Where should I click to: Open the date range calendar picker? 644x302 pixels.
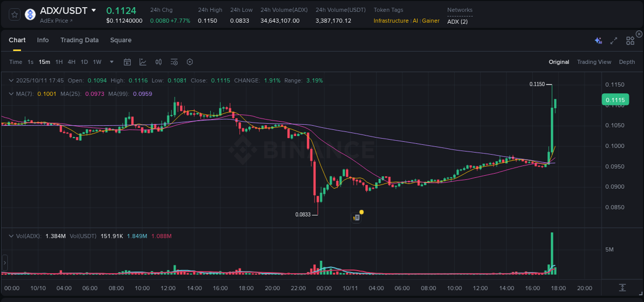127,61
